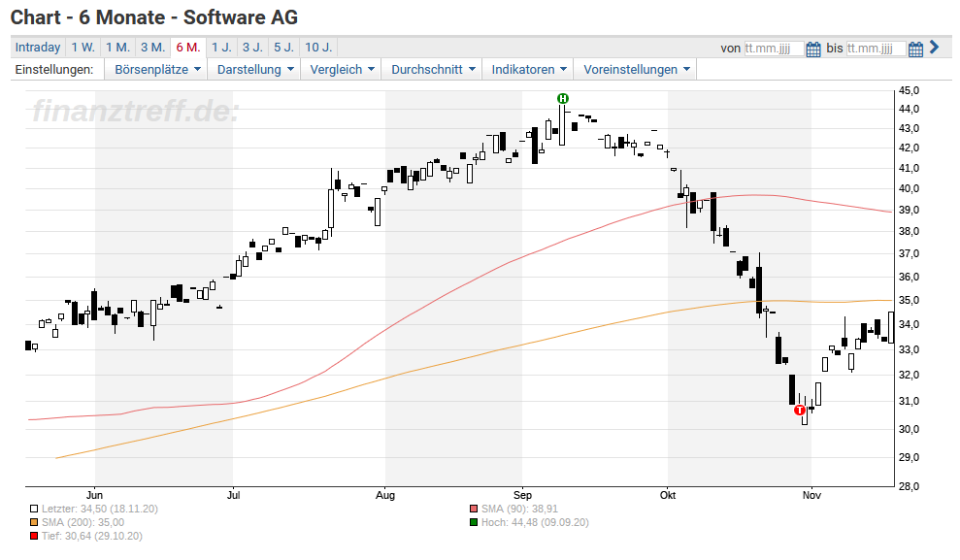Open the 'bis' date calendar picker icon

point(915,49)
